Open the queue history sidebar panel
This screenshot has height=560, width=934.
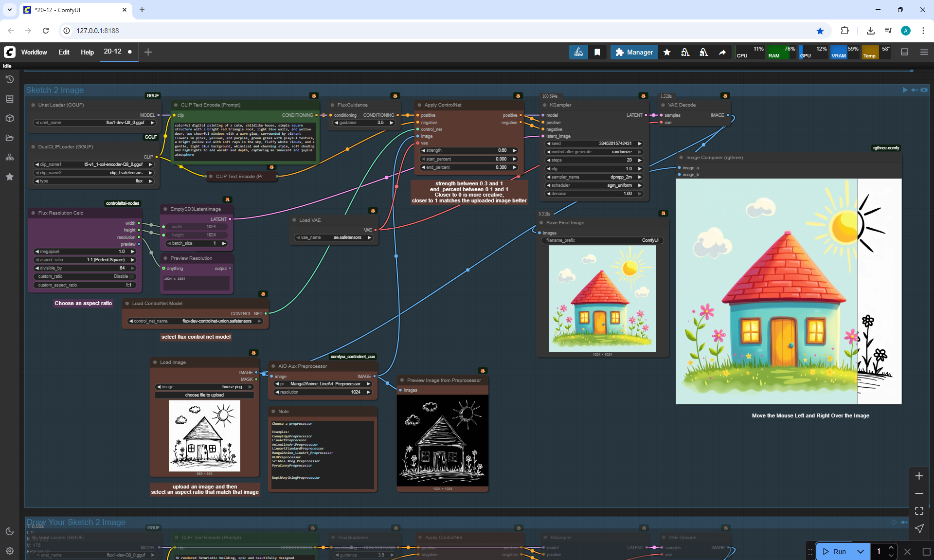[x=9, y=79]
